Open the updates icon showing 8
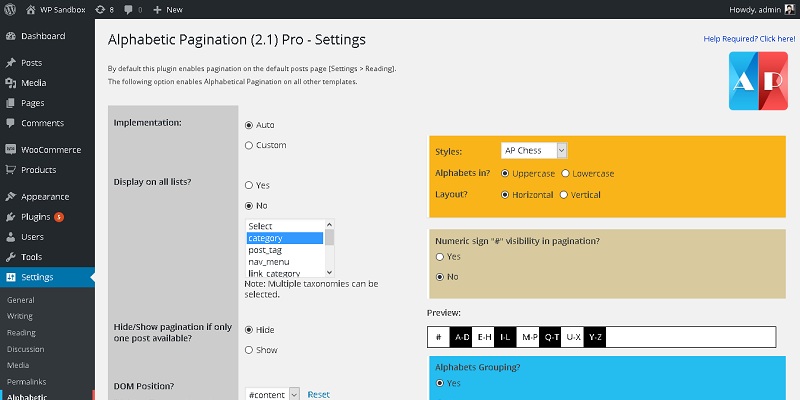 click(x=100, y=9)
